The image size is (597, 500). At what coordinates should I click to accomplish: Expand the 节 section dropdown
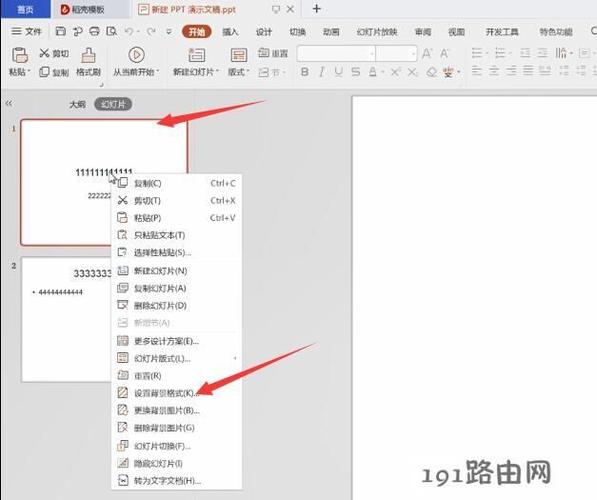272,72
